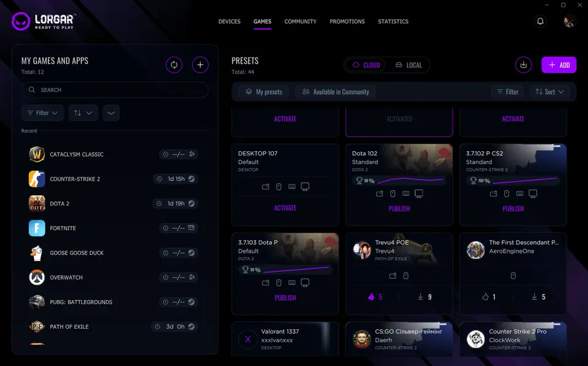This screenshot has width=588, height=366.
Task: Open Counter Strike 2 Pro preset card
Action: 513,340
